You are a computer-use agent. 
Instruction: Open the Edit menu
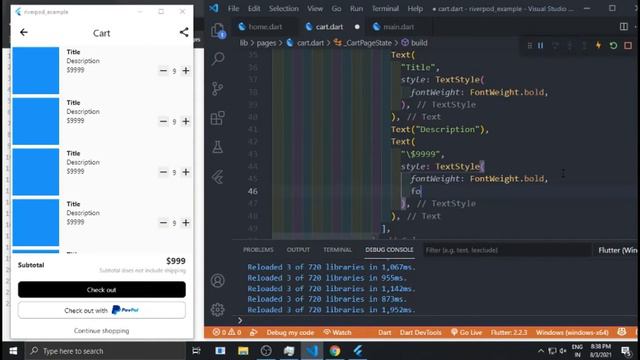[253, 9]
